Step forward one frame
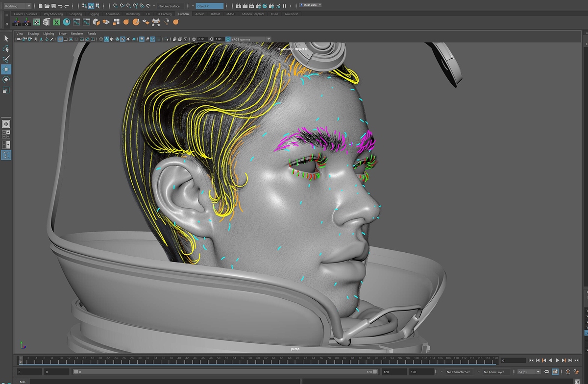The image size is (588, 384). 570,360
